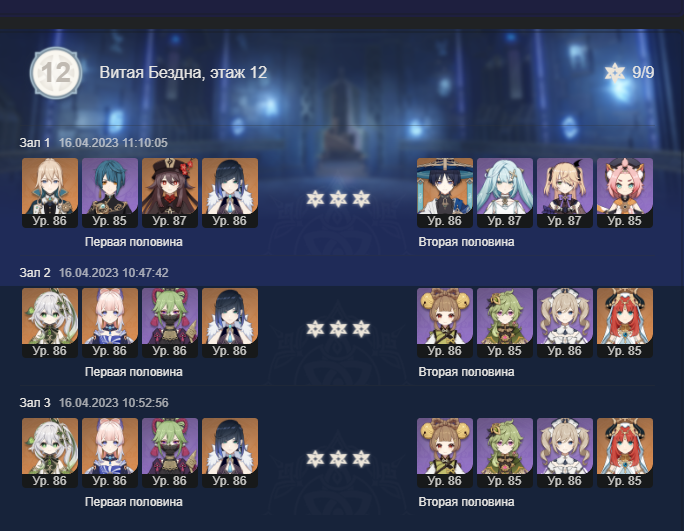Click Barbara portrait level 86 in Зал 3
Viewport: 684px width, 531px height.
pos(564,452)
